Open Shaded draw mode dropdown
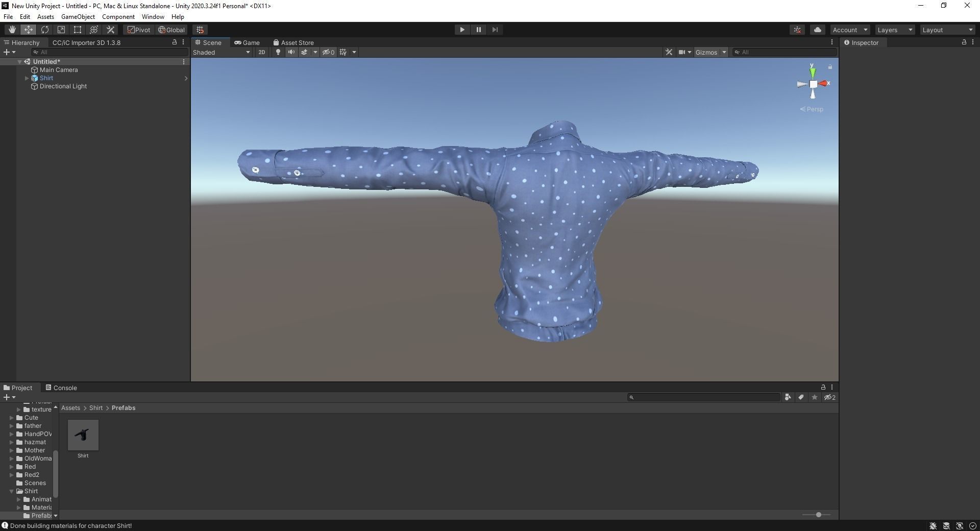 [x=222, y=52]
